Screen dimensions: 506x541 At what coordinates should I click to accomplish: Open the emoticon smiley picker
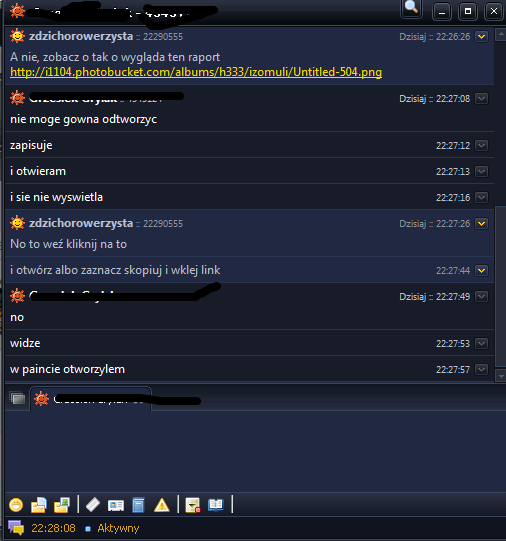tap(16, 505)
